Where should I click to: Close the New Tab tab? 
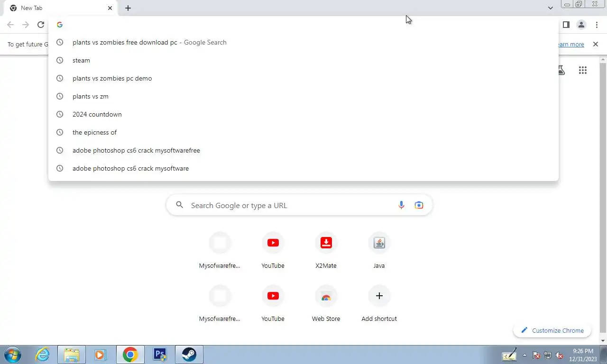point(110,8)
